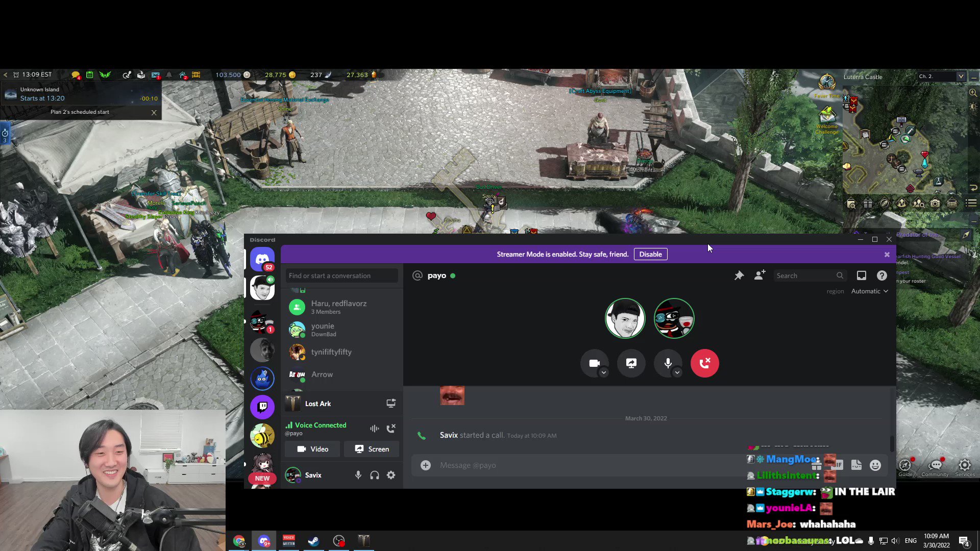Open Welcome Challenge icon
Viewport: 980px width, 551px height.
[x=827, y=115]
